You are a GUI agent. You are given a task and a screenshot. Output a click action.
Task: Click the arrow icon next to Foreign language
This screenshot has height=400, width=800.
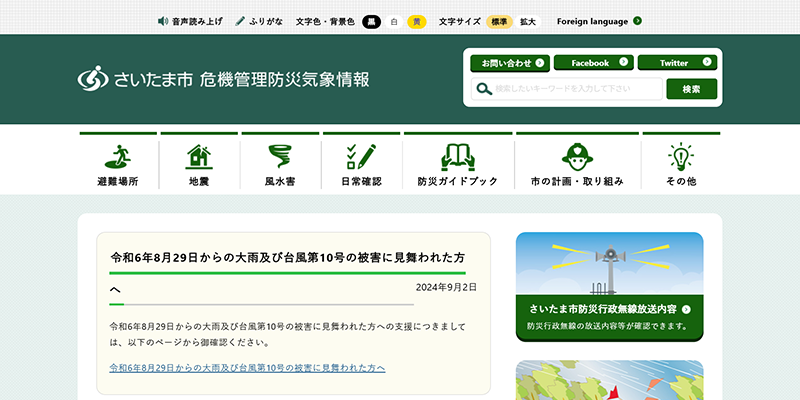point(637,21)
